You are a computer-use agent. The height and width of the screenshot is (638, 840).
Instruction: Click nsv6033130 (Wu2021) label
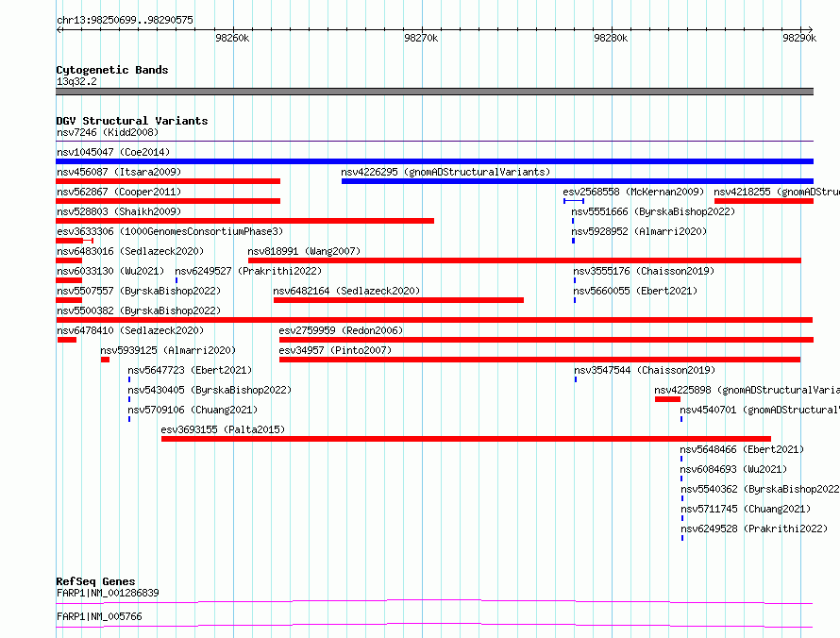pos(110,271)
